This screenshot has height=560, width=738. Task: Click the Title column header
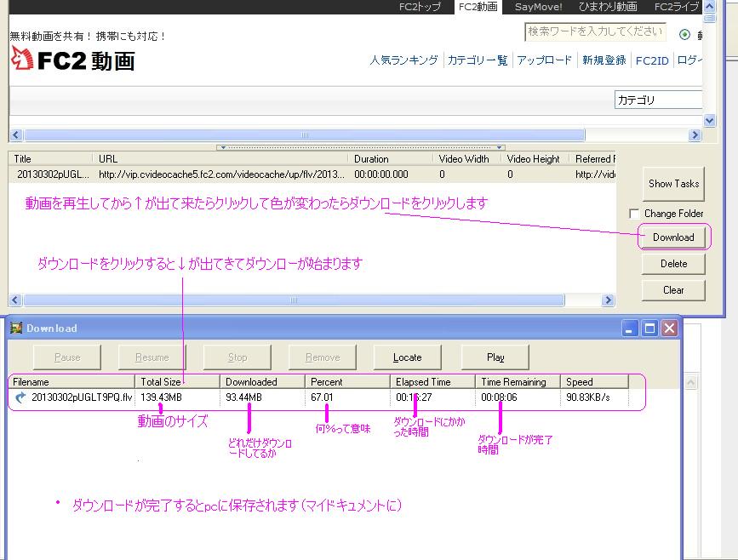click(x=50, y=158)
